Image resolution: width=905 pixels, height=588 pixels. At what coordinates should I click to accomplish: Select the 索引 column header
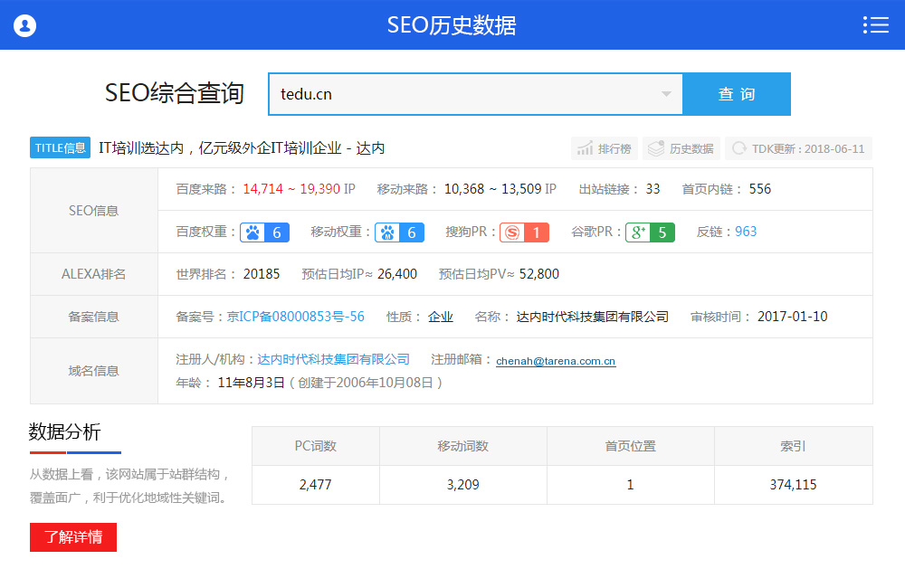pyautogui.click(x=793, y=446)
